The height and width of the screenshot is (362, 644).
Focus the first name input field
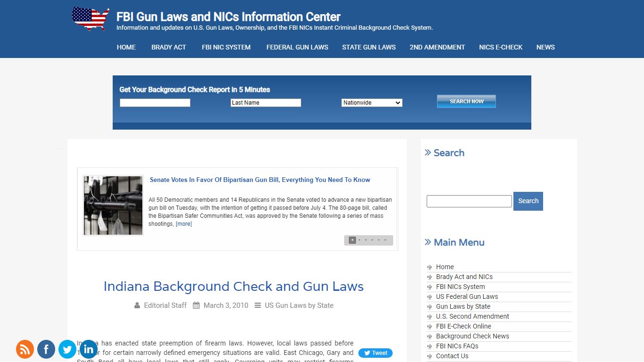155,103
